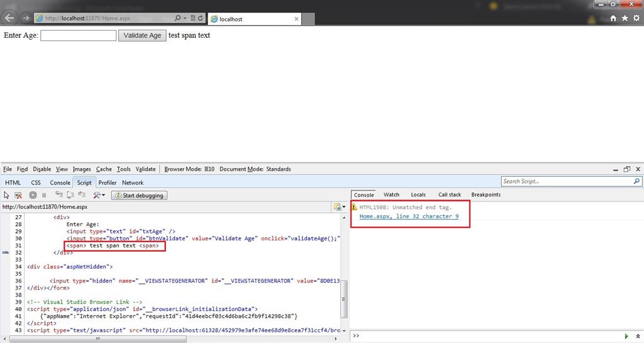
Task: Go forward with the browser forward arrow
Action: click(25, 18)
